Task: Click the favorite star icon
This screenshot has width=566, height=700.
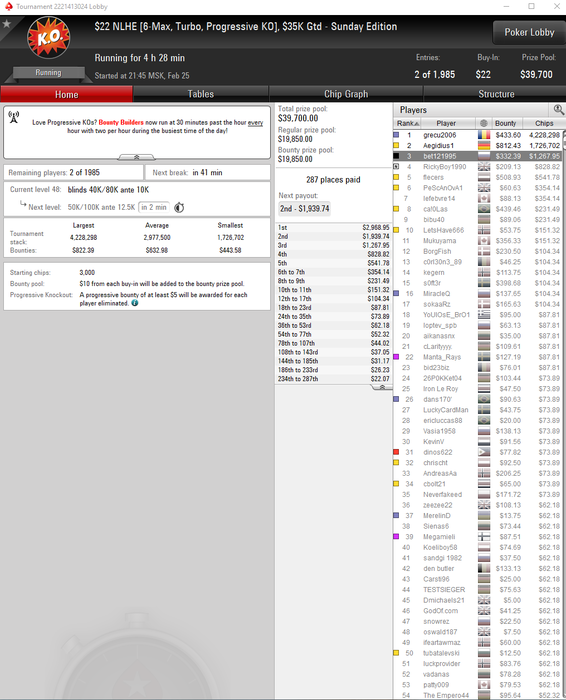Action: click(6, 23)
